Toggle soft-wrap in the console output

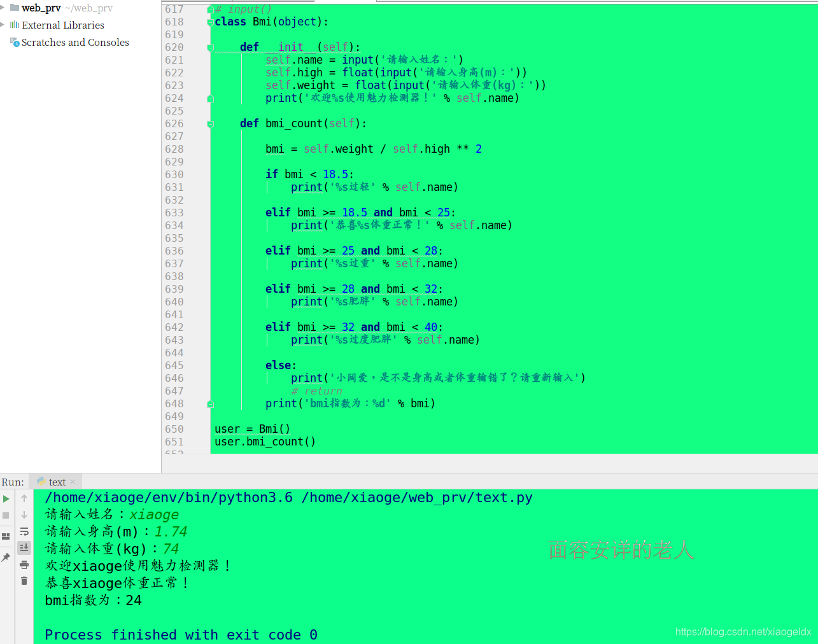click(x=24, y=531)
